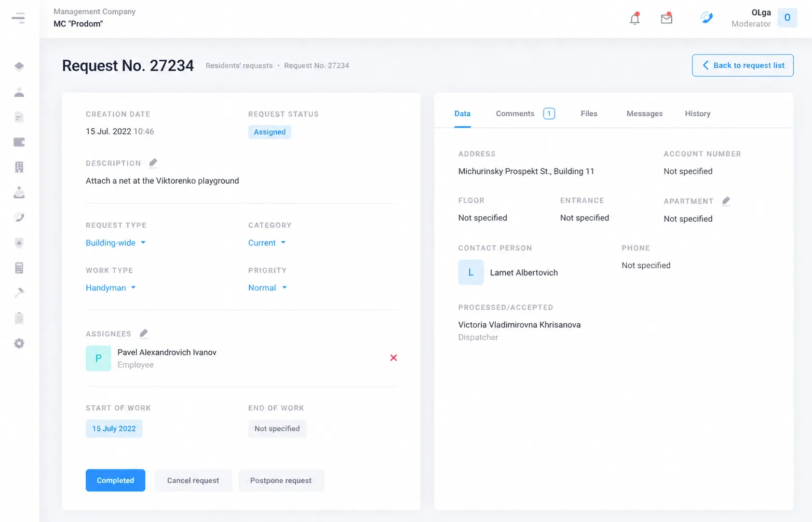Switch to the History tab
Image resolution: width=812 pixels, height=522 pixels.
[x=697, y=114]
